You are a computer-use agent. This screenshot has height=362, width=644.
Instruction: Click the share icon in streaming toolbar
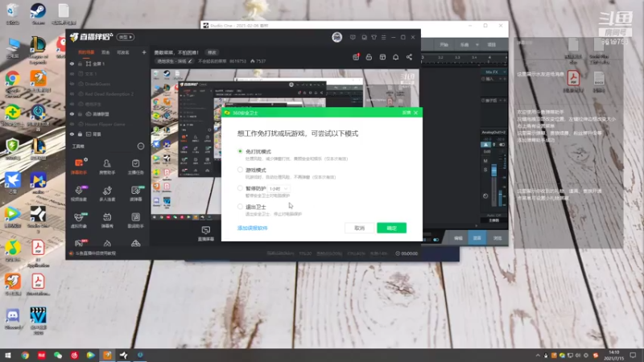(x=409, y=57)
